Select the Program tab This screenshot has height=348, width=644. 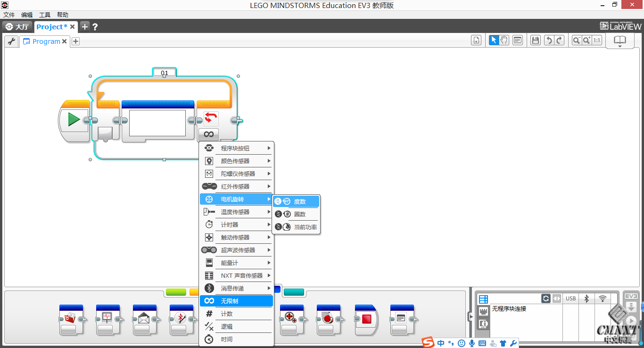coord(46,41)
